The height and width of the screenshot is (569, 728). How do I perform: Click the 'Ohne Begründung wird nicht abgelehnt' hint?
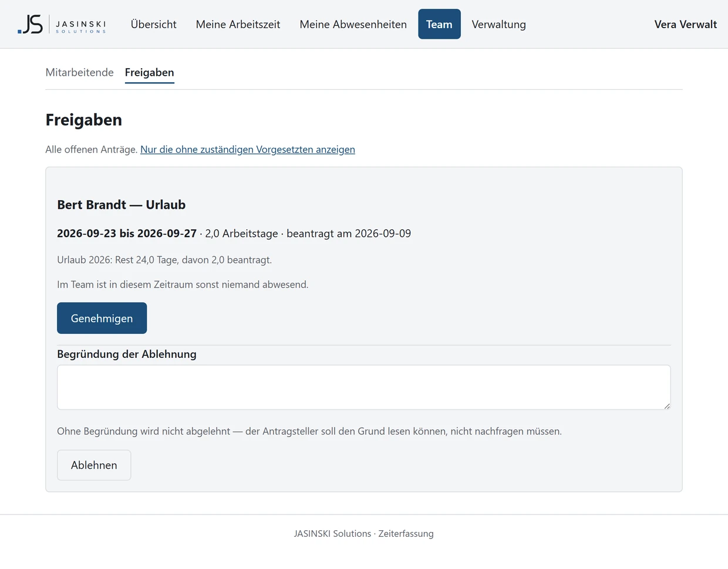click(309, 431)
